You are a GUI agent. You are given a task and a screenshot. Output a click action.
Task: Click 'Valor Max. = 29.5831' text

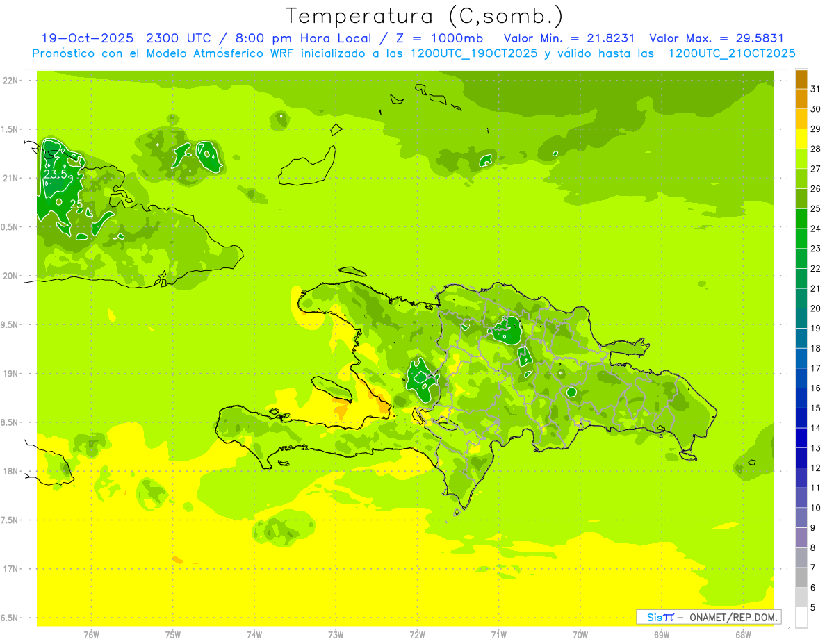(717, 38)
